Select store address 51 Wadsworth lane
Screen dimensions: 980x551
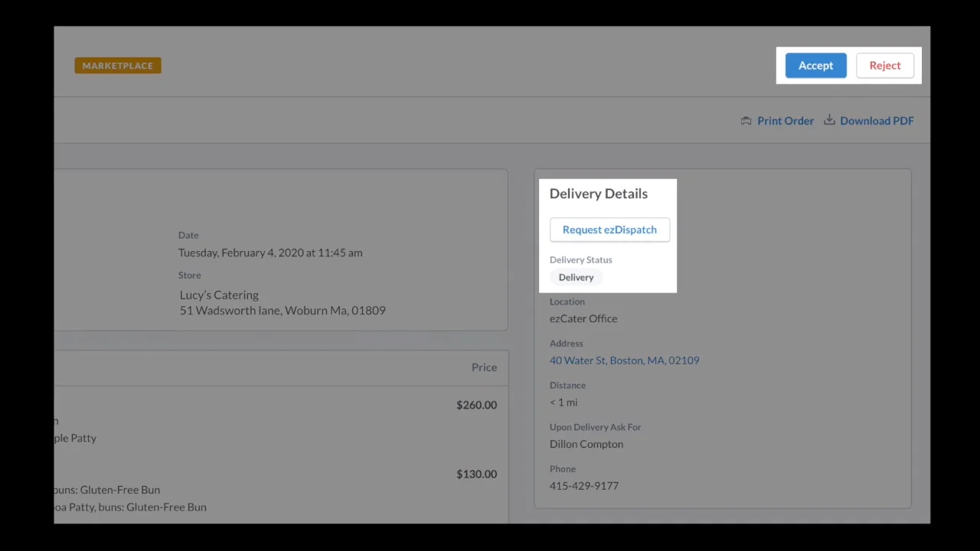click(283, 311)
